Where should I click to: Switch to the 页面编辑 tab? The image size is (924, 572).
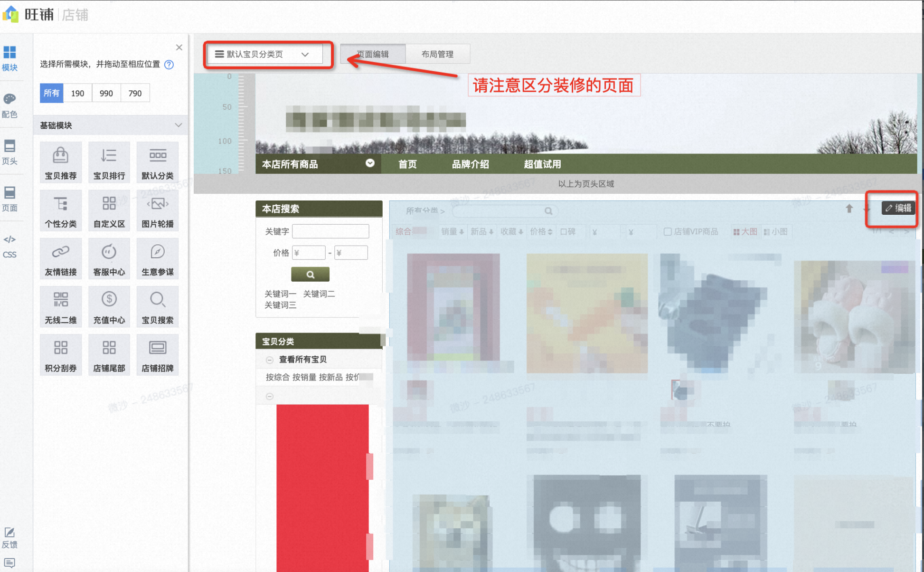tap(373, 54)
